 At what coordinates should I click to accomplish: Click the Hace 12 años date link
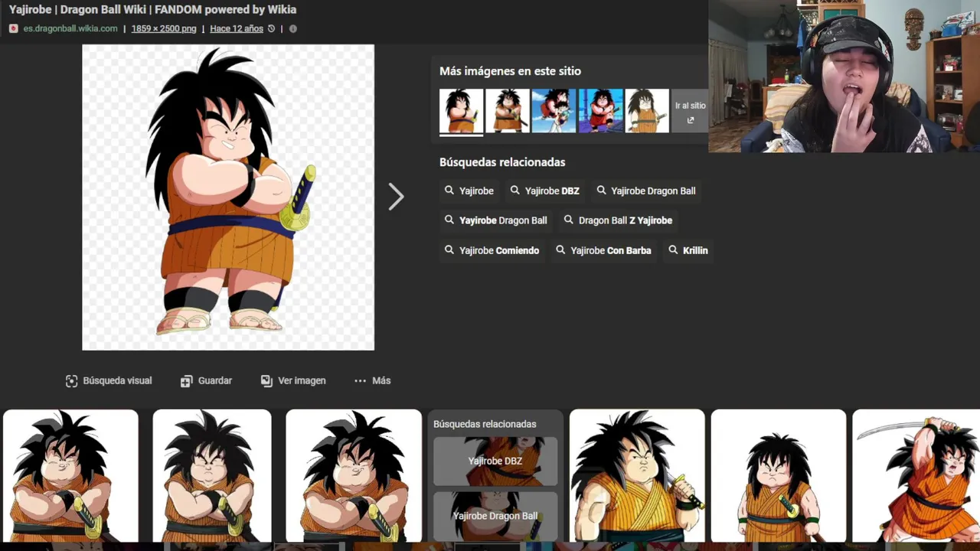click(237, 28)
